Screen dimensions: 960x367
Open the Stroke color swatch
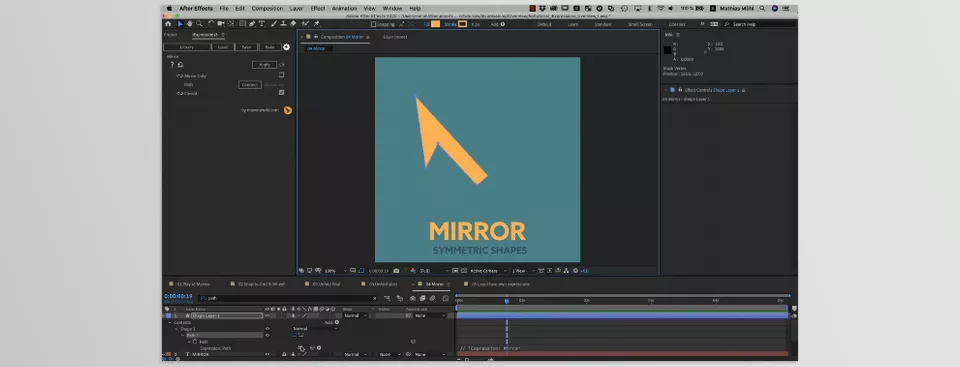[x=462, y=24]
